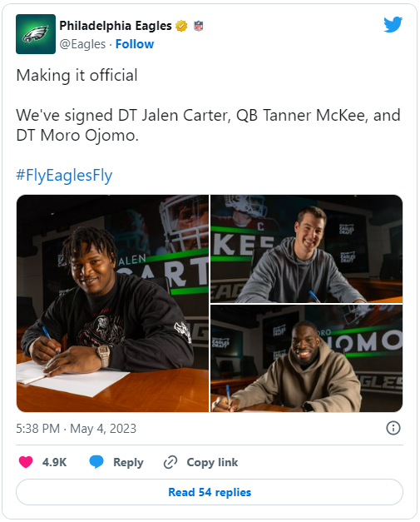Open the Philadelphia Eagles profile avatar
420x522 pixels.
coord(36,34)
